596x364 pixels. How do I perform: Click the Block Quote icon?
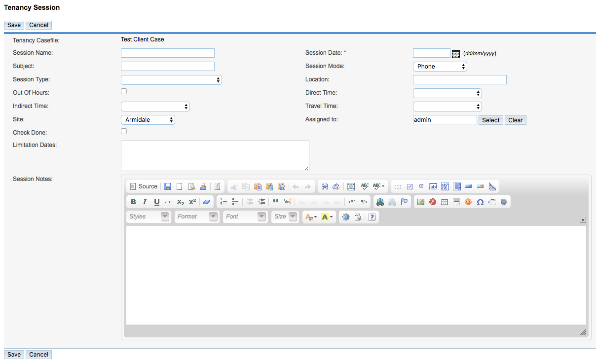click(x=276, y=202)
